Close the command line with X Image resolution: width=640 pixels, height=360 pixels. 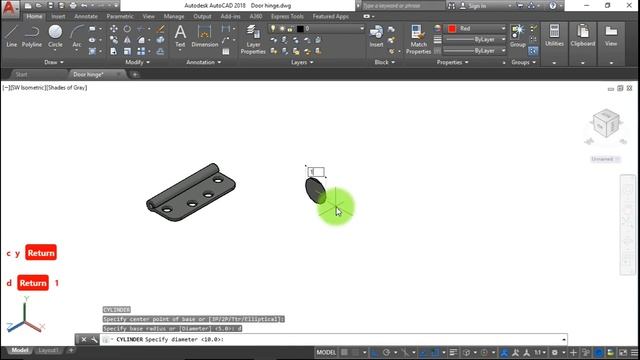[x=84, y=340]
